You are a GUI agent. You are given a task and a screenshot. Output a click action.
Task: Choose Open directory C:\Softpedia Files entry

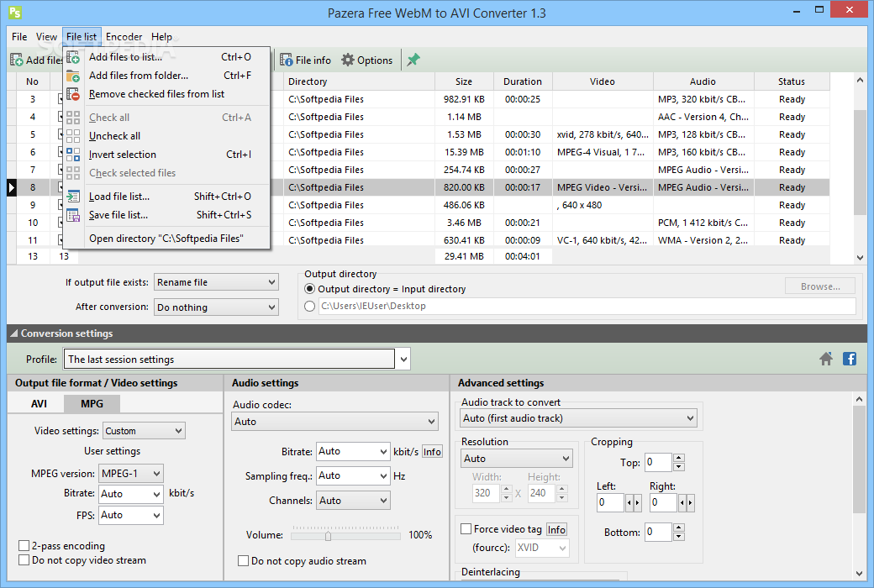(166, 239)
